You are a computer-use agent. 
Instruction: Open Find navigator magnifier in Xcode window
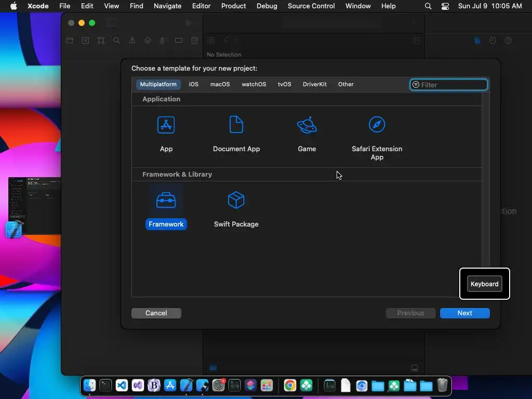pyautogui.click(x=116, y=41)
